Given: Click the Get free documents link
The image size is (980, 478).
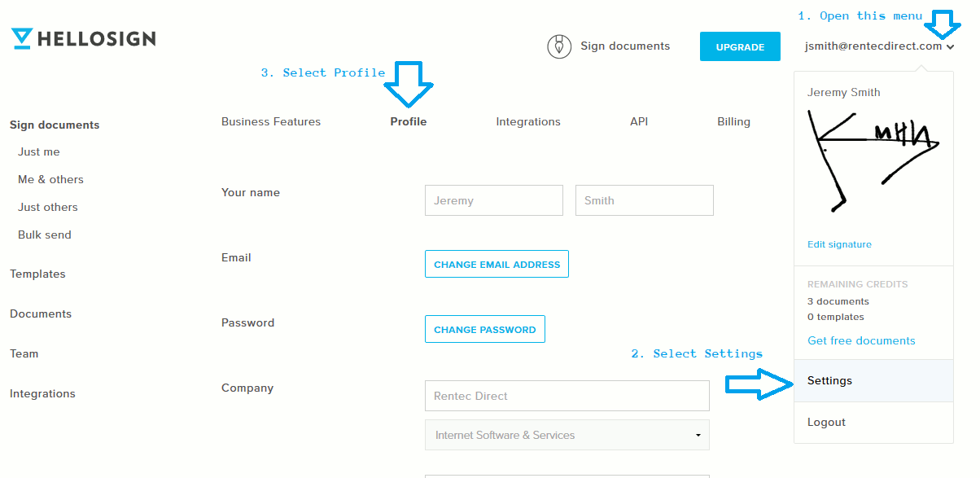Looking at the screenshot, I should click(861, 340).
